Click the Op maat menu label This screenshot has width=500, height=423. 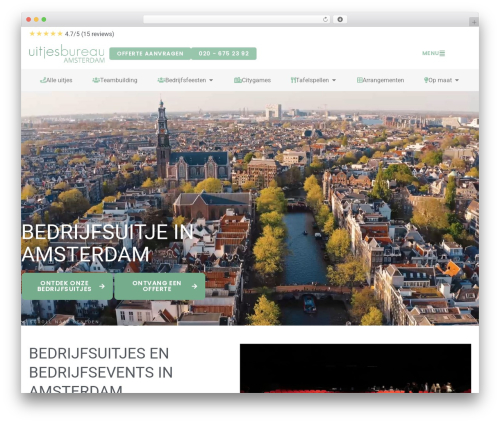440,80
